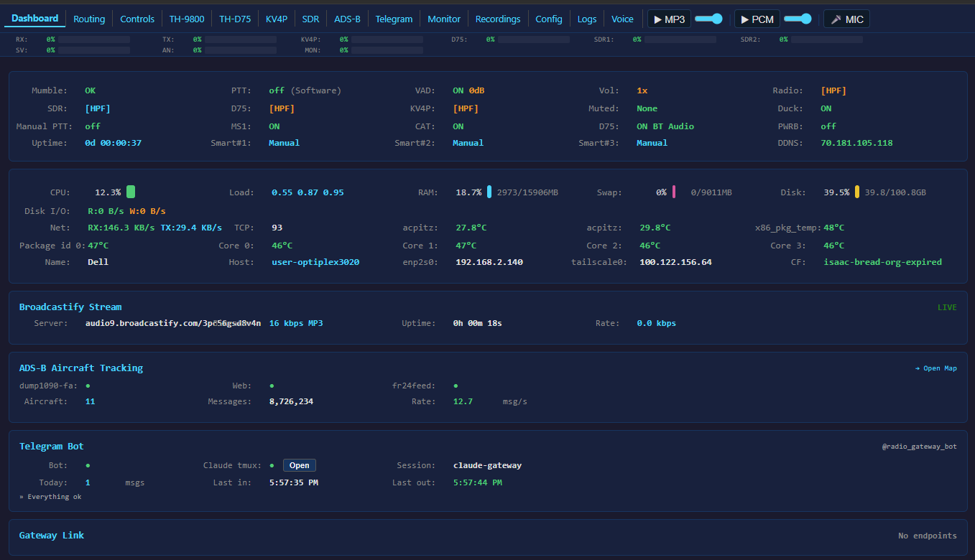Play the MP3 audio stream
This screenshot has height=560, width=975.
tap(668, 19)
